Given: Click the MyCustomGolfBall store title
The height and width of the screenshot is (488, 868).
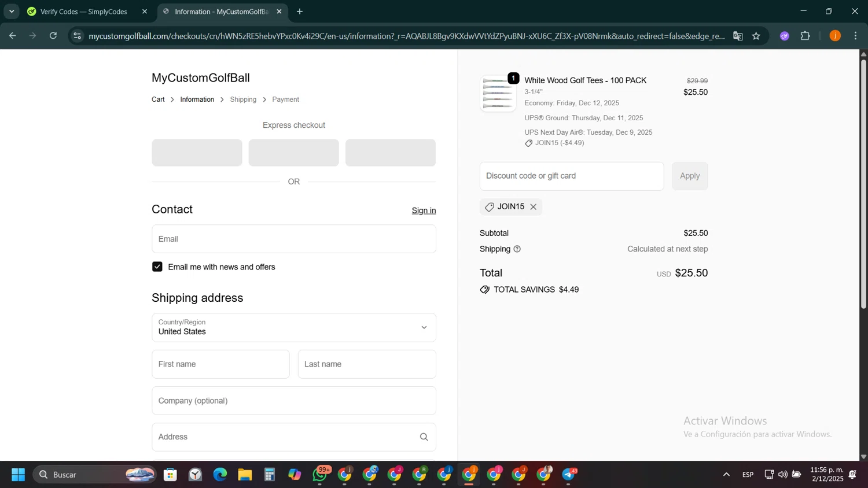Looking at the screenshot, I should (201, 77).
